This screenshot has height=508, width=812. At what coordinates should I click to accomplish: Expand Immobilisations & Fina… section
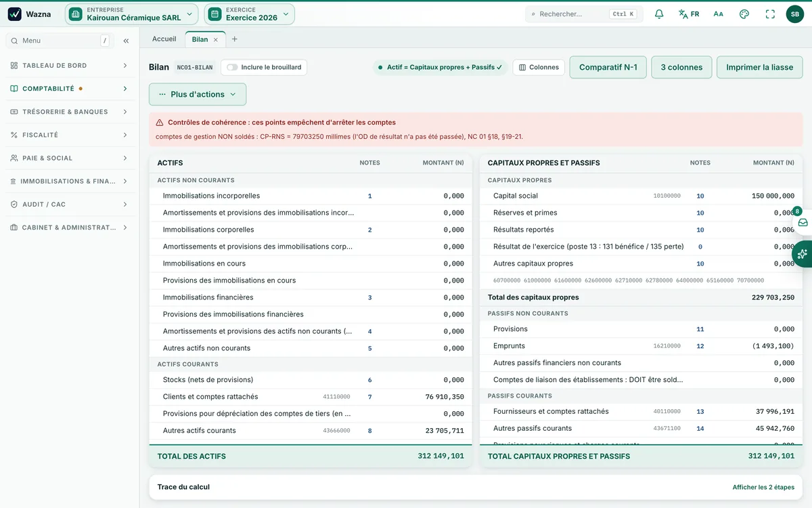tap(70, 182)
